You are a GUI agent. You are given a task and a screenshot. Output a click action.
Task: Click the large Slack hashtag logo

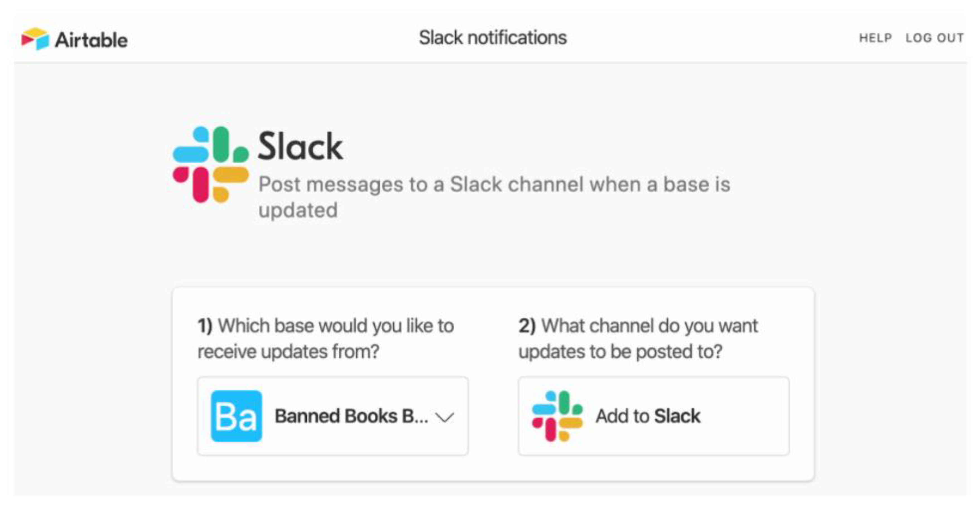(x=210, y=164)
